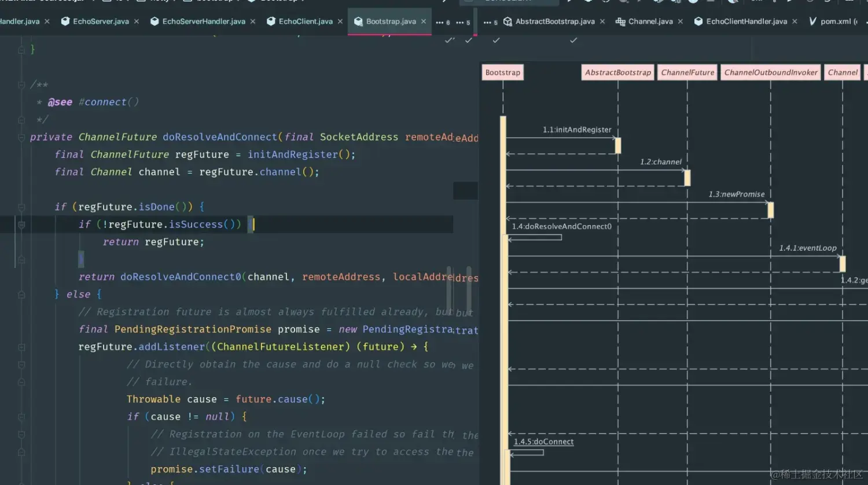The image size is (868, 485).
Task: Select the EchoClientHandler.java tab
Action: point(746,21)
